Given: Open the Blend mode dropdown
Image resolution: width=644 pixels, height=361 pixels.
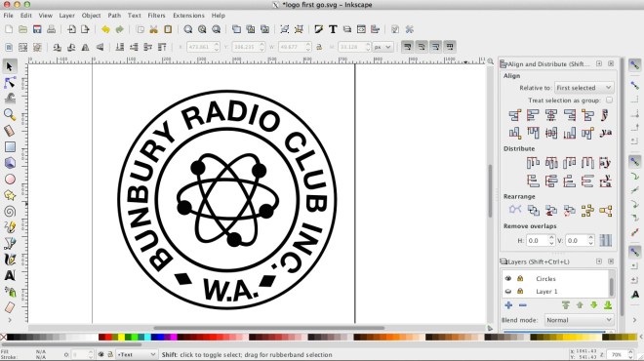Looking at the screenshot, I should click(x=579, y=320).
